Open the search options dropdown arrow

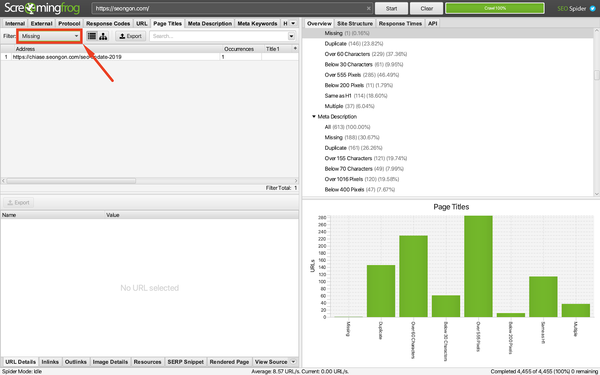pos(292,36)
